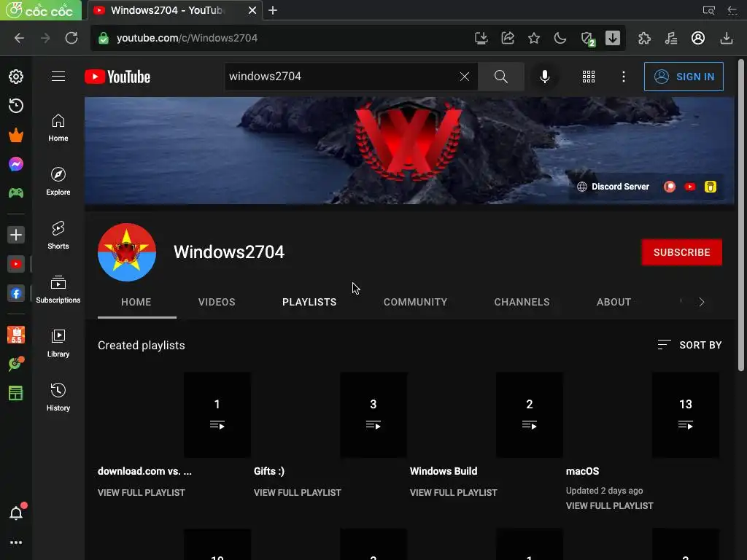View full playlist for Windows Build
747x560 pixels.
click(454, 492)
